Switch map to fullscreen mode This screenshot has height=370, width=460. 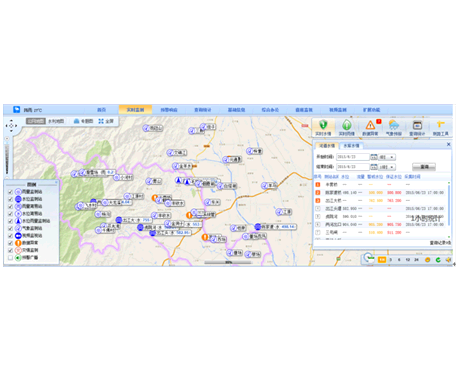click(106, 121)
